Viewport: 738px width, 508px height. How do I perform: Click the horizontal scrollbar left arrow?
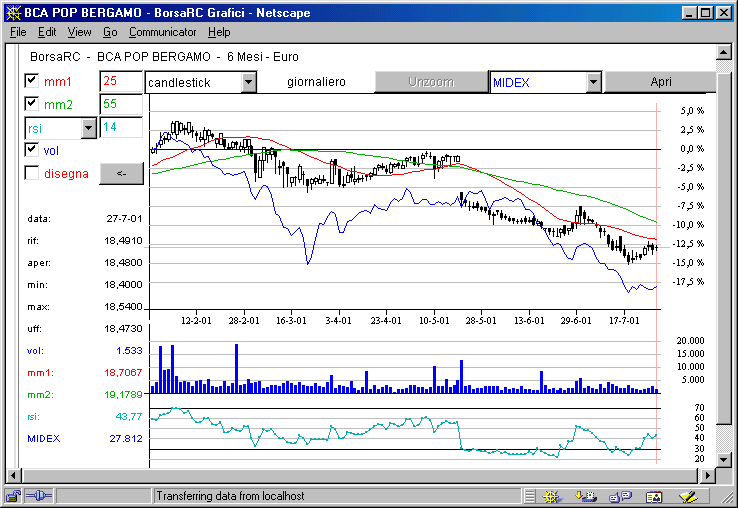click(13, 476)
